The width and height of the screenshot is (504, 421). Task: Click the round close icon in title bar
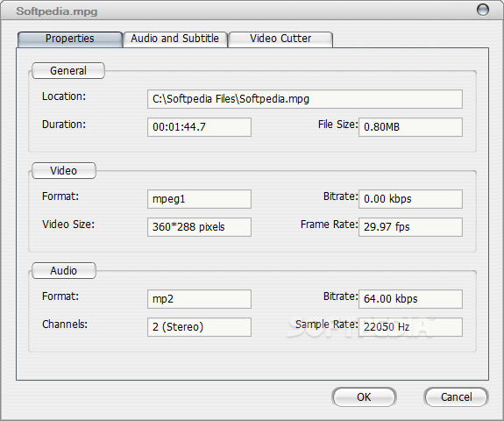click(x=482, y=10)
